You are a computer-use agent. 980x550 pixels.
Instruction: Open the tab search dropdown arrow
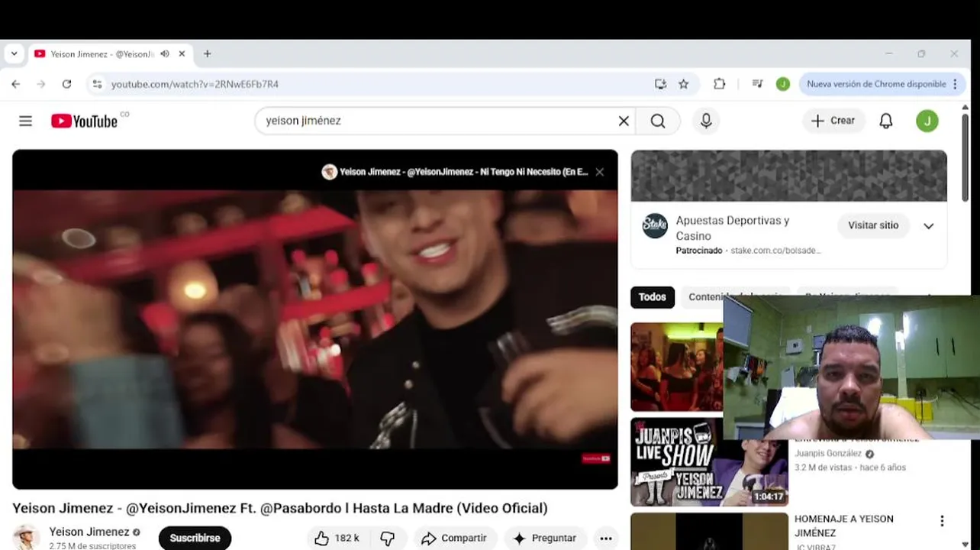click(x=14, y=54)
